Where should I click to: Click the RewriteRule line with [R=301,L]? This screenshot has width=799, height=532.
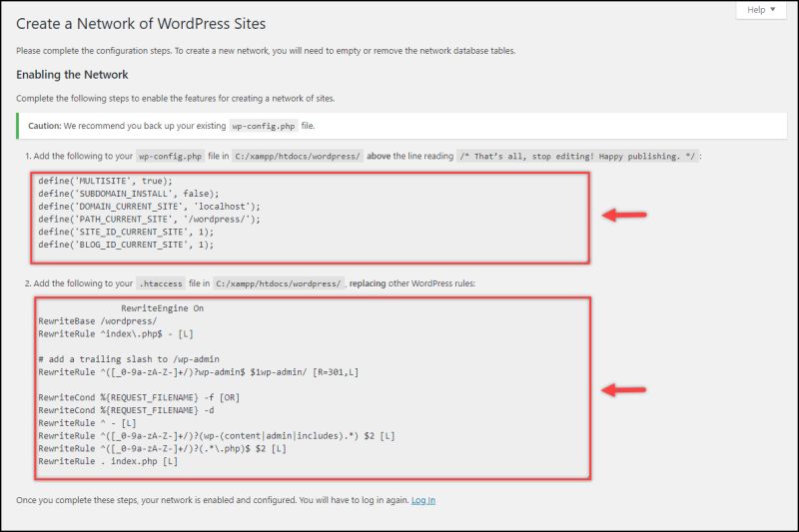point(198,372)
